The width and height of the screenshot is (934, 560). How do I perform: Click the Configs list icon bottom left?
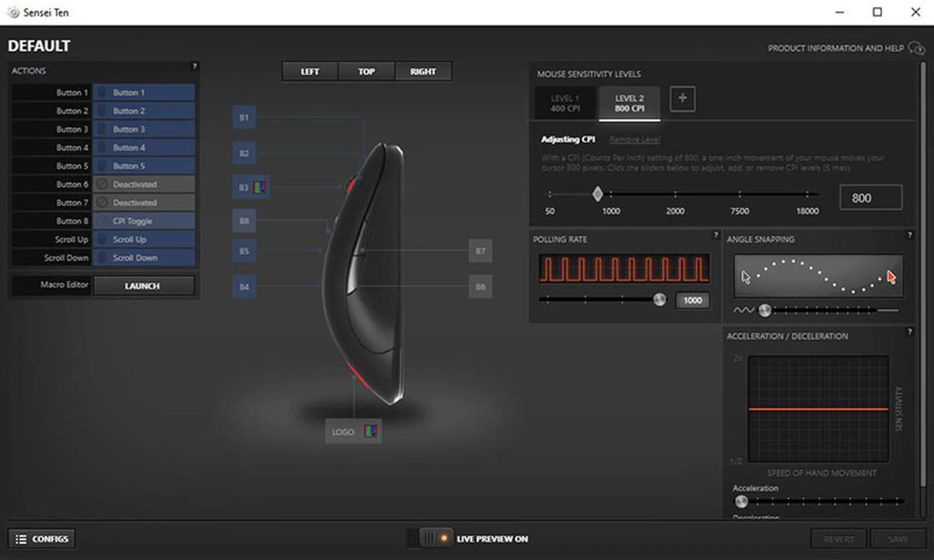coord(21,538)
